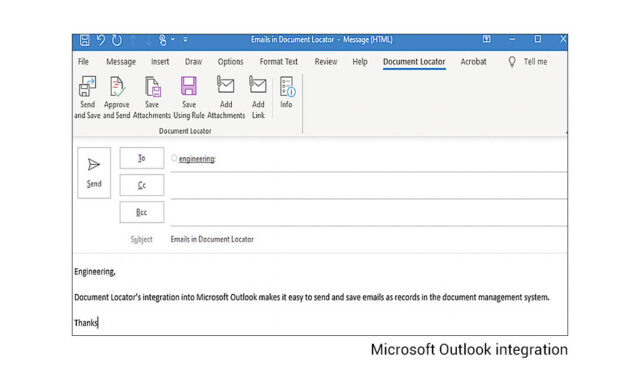
Task: Open the Help tab
Action: (360, 62)
